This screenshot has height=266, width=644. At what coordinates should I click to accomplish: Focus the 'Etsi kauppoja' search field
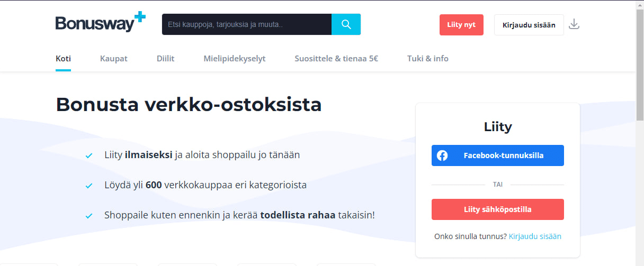pyautogui.click(x=246, y=24)
